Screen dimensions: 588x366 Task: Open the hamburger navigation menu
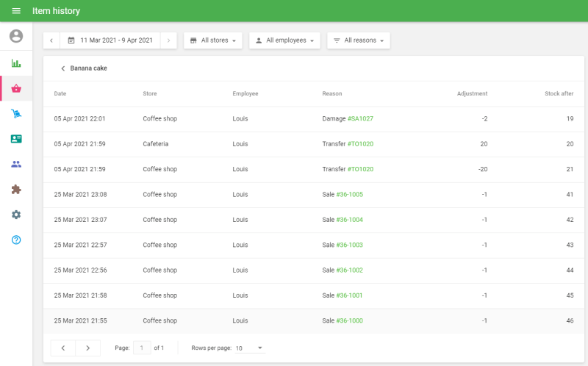click(16, 11)
